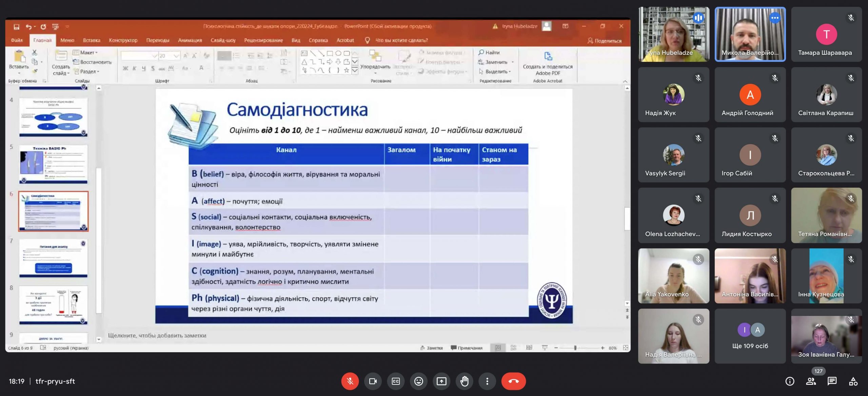Turn on closed captions
The height and width of the screenshot is (396, 868).
tap(396, 381)
